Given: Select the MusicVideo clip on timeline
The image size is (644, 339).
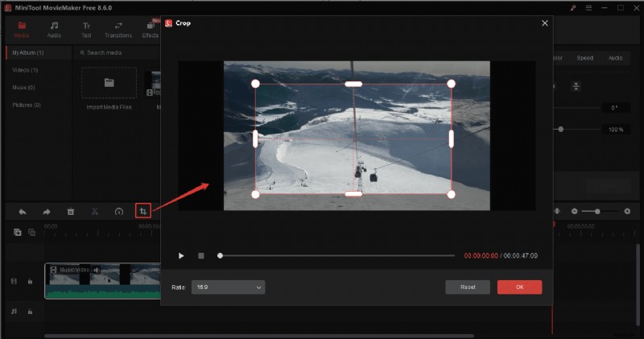Looking at the screenshot, I should (x=102, y=281).
